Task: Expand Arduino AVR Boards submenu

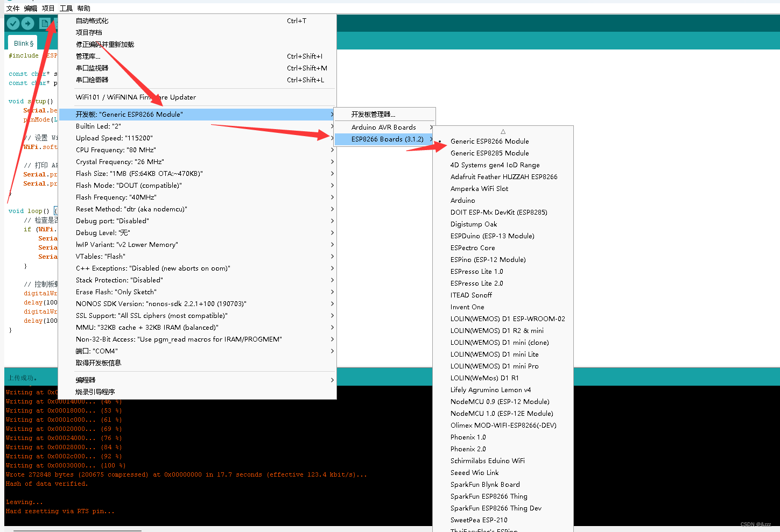Action: (x=384, y=127)
